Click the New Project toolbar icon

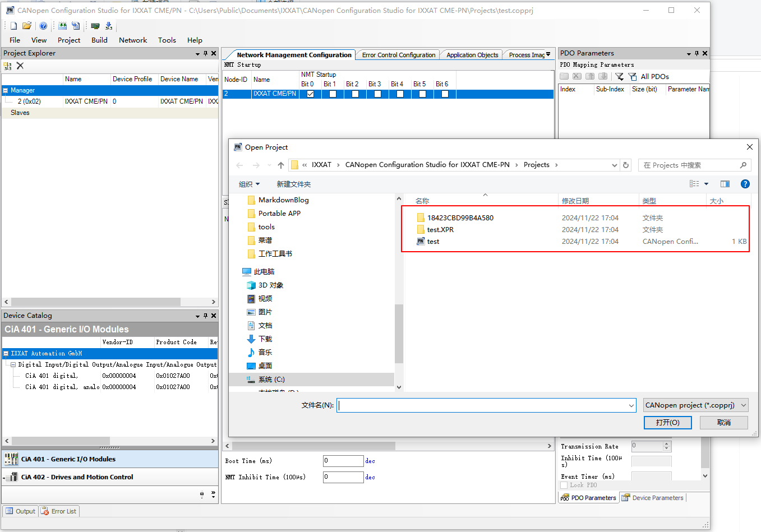coord(13,26)
